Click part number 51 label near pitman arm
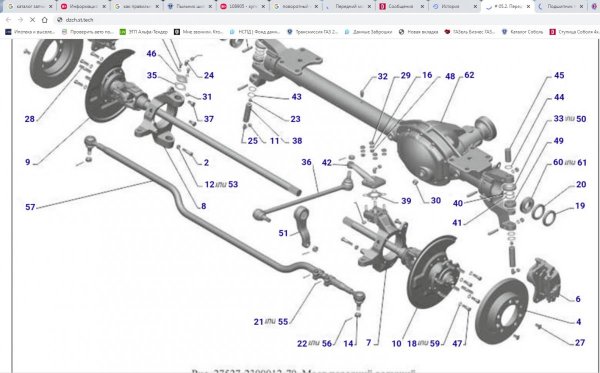600x373 pixels. tap(283, 233)
